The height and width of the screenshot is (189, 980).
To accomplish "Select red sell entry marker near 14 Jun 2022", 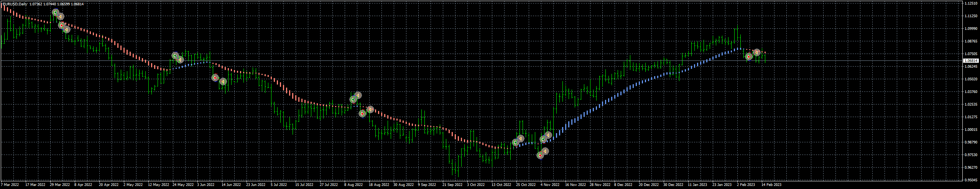I will tap(215, 78).
